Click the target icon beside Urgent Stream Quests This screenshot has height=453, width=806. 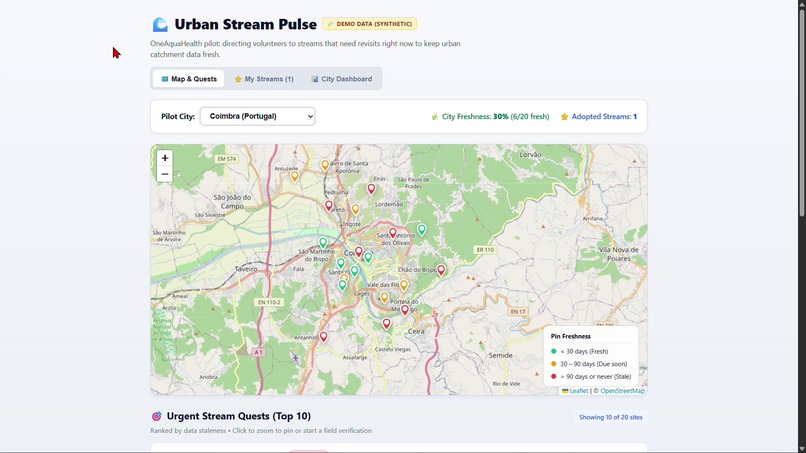tap(156, 416)
